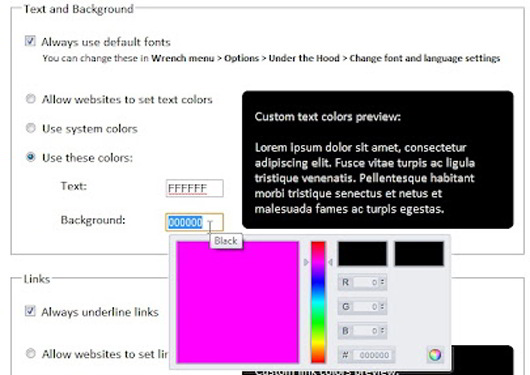Click the Lorem ipsum preview paragraph
The width and height of the screenshot is (530, 375).
(365, 178)
